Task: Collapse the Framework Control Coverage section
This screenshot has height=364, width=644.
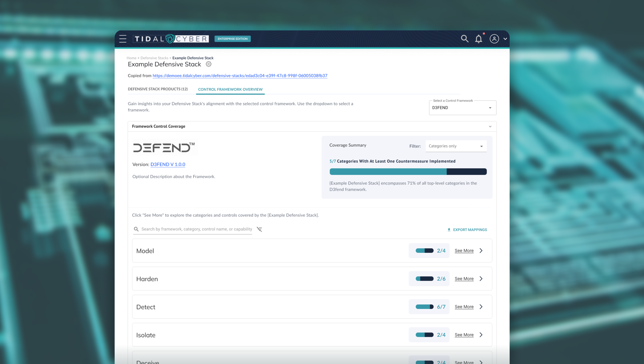Action: [490, 126]
